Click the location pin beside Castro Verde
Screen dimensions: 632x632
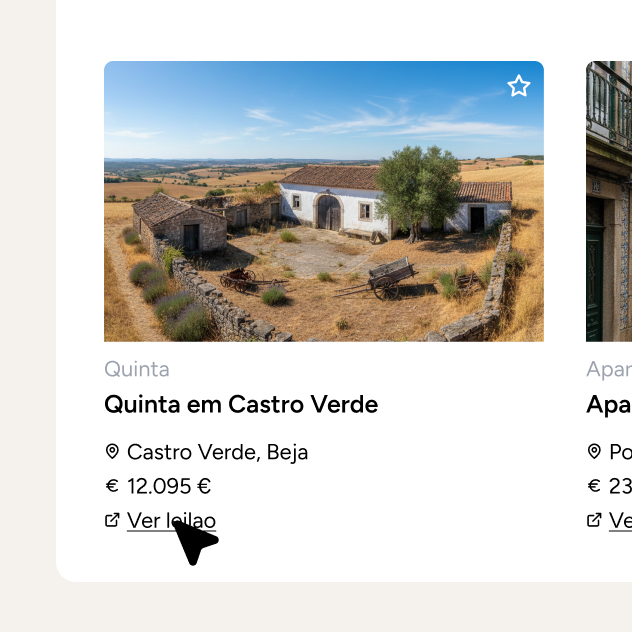point(112,452)
